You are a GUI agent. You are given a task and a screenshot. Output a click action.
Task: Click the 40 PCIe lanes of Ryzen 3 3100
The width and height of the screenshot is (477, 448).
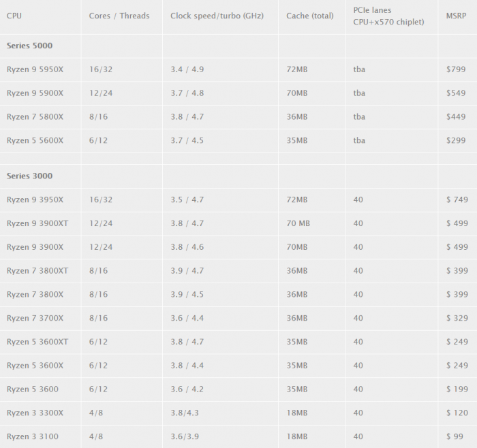tap(358, 437)
